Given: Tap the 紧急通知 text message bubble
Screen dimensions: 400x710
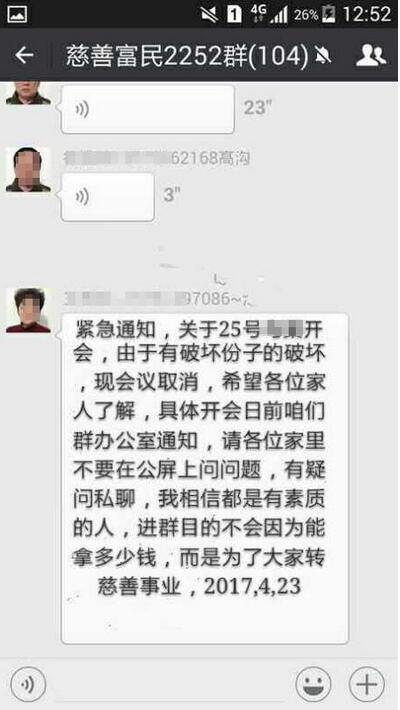Looking at the screenshot, I should tap(205, 478).
